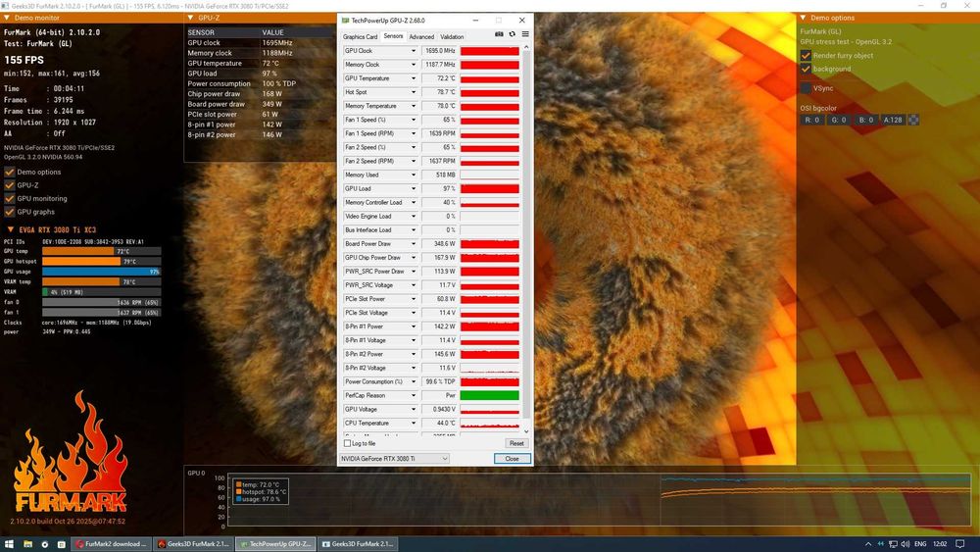The height and width of the screenshot is (552, 980).
Task: Collapse the Demo monitor panel
Action: coord(7,18)
